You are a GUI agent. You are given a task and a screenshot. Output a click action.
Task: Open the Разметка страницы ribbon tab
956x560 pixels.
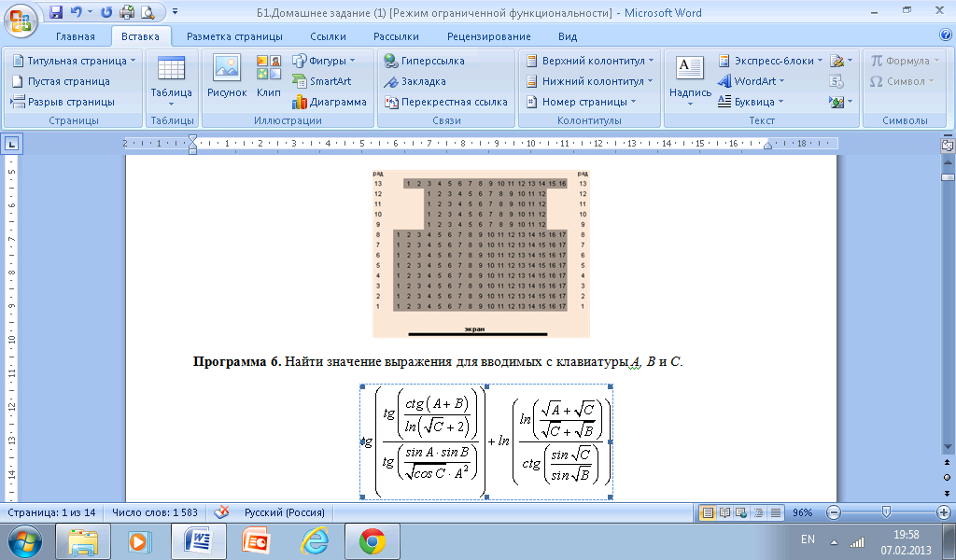coord(234,36)
